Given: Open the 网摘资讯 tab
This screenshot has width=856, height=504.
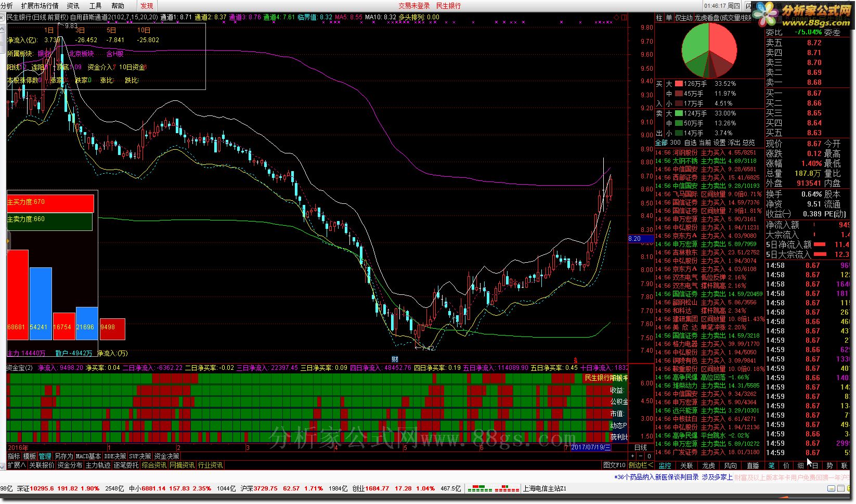Looking at the screenshot, I should coord(182,465).
